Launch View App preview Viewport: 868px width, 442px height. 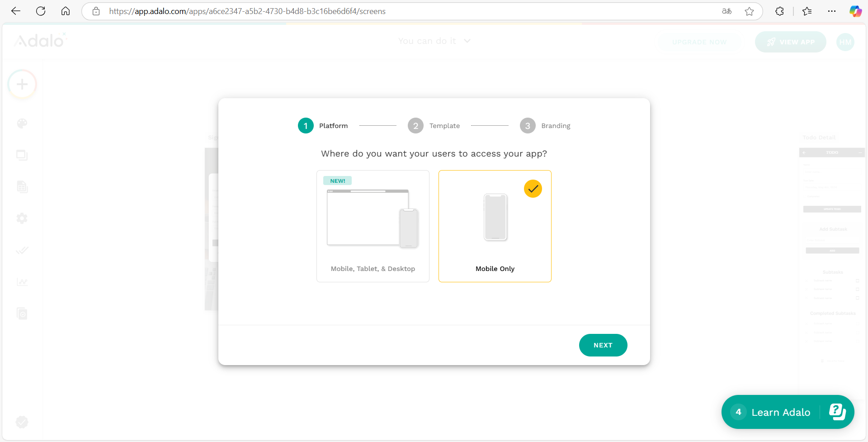point(791,42)
